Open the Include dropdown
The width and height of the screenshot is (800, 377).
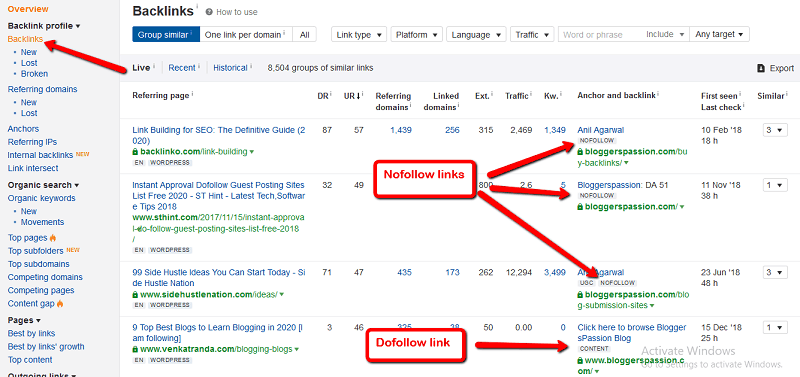click(x=665, y=35)
